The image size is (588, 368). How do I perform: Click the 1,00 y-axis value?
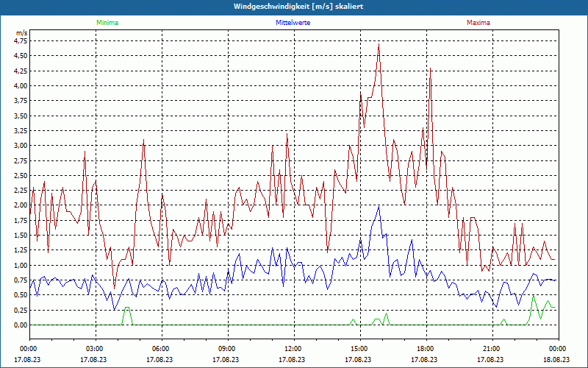[x=21, y=265]
